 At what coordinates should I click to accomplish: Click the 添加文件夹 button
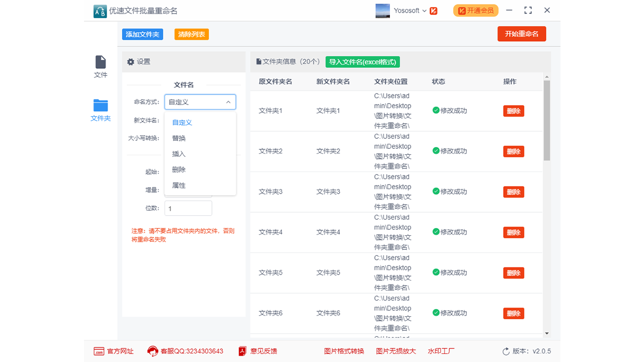pos(142,34)
